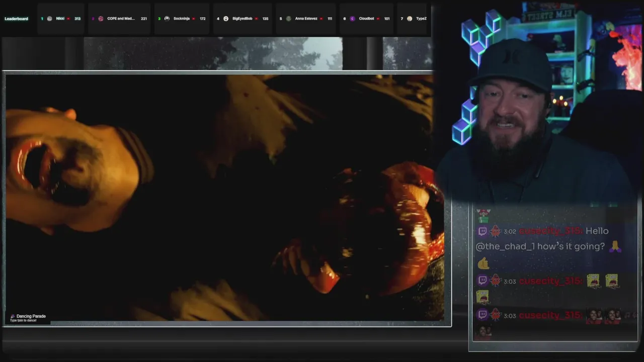Click the score 221 in the leaderboard
Screen dimensions: 644x362
pyautogui.click(x=144, y=19)
